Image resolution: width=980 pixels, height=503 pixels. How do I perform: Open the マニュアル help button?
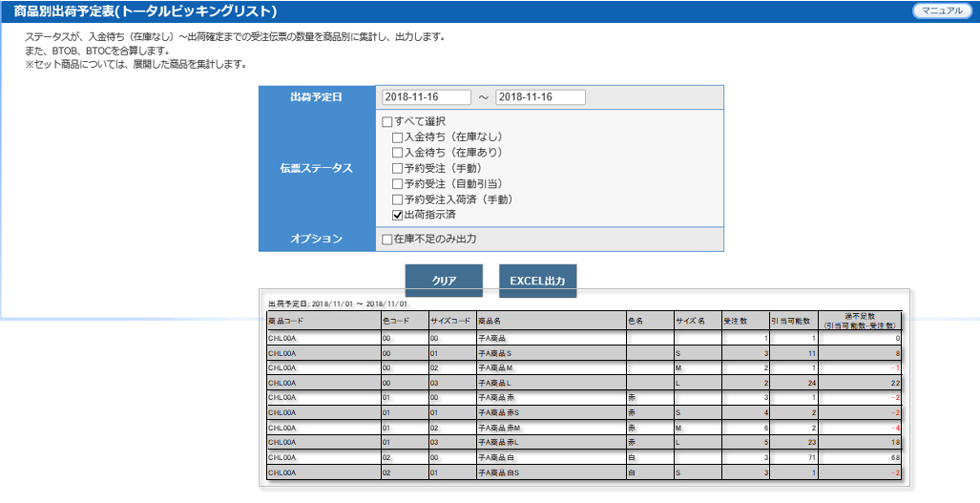pos(943,11)
